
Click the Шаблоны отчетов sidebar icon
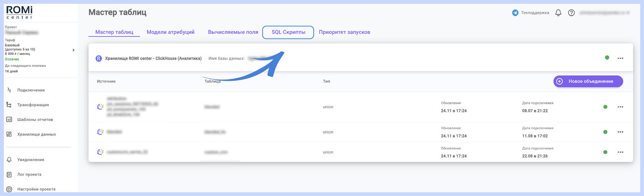coord(9,119)
